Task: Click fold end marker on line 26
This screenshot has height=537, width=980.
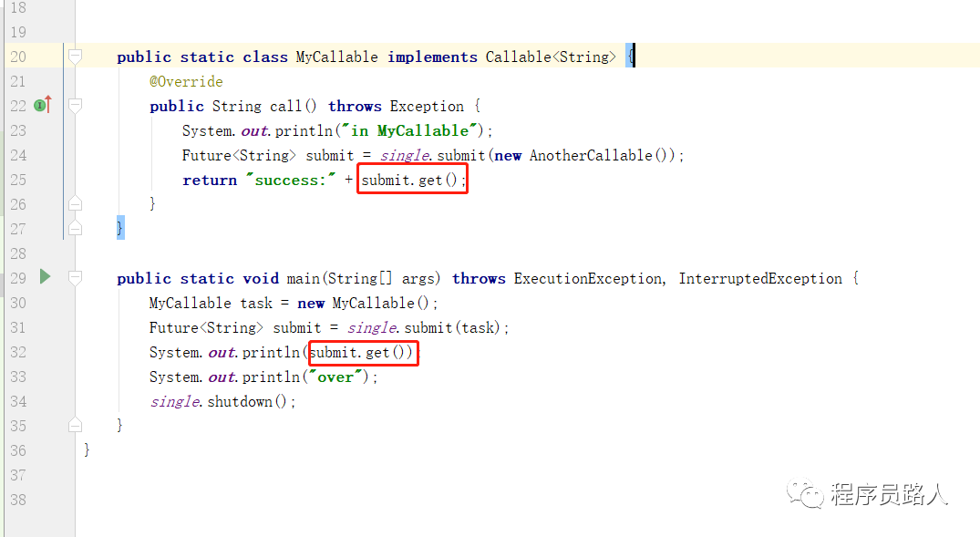Action: coord(75,204)
